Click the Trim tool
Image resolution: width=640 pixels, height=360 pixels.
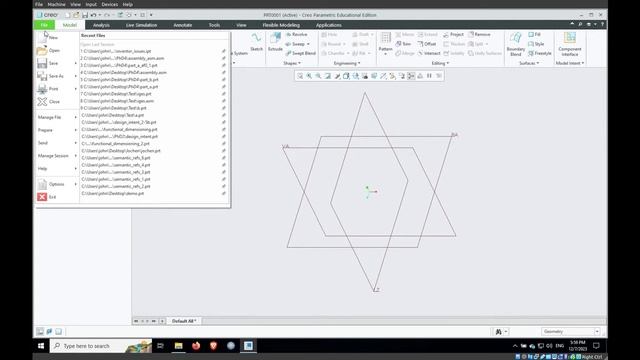(x=403, y=44)
